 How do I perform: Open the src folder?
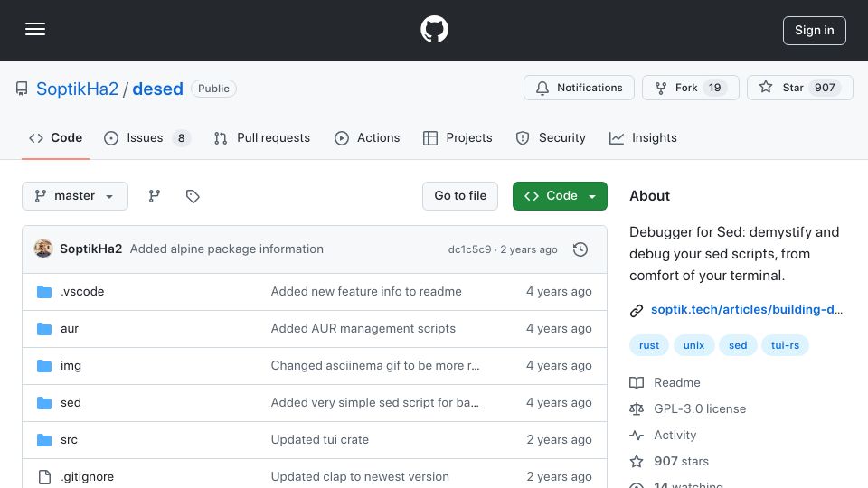(x=70, y=440)
